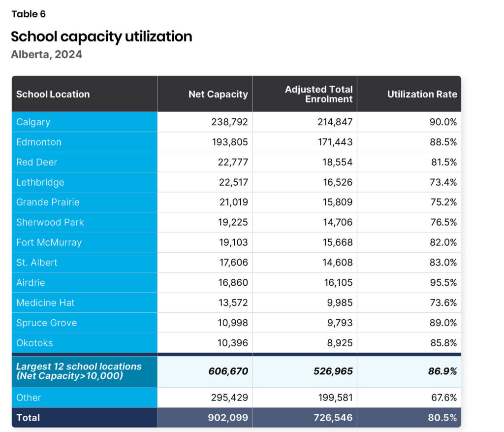Select Okotoks net capacity 10,396

click(x=233, y=343)
